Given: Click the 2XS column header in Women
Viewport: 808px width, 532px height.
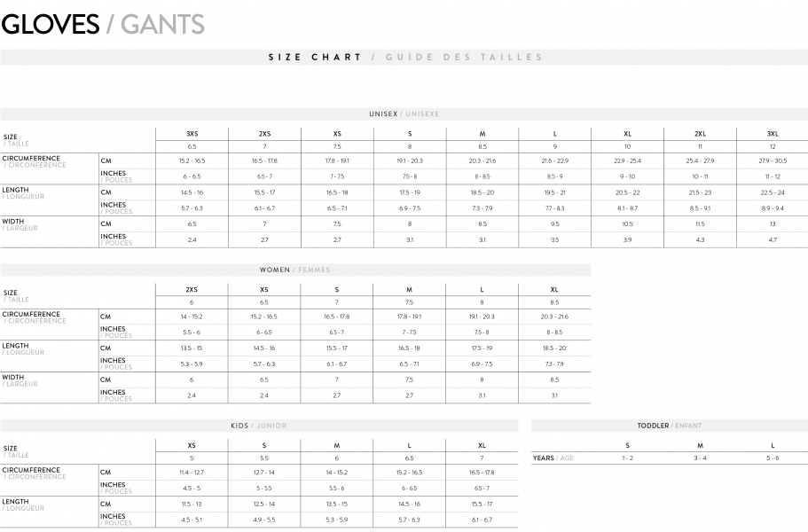Looking at the screenshot, I should click(192, 290).
